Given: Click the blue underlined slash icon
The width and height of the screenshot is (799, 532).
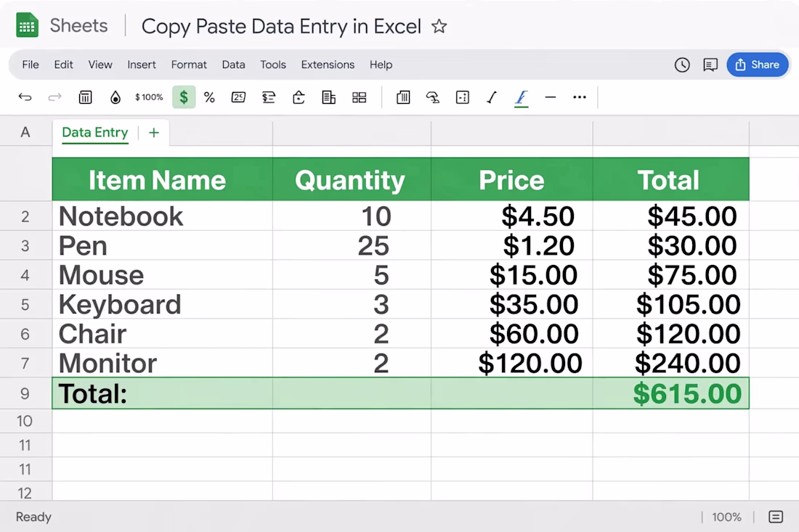Looking at the screenshot, I should click(521, 97).
